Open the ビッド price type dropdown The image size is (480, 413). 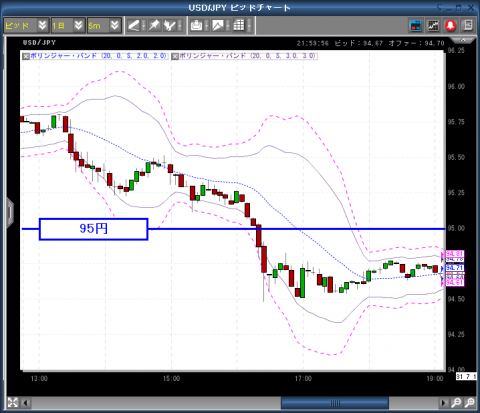click(x=26, y=25)
